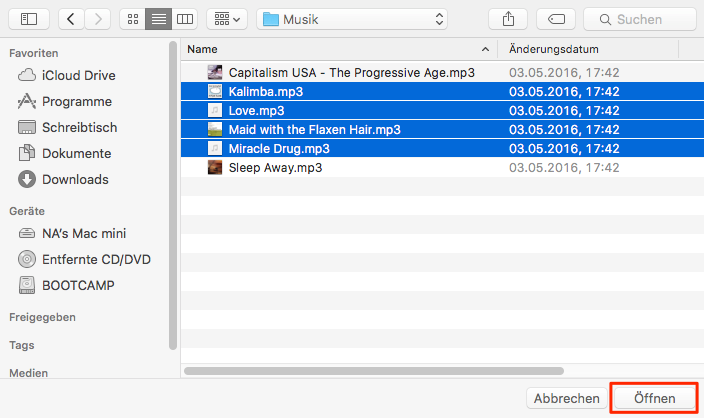Click the Miracle Drug.mp3 music file icon

215,148
